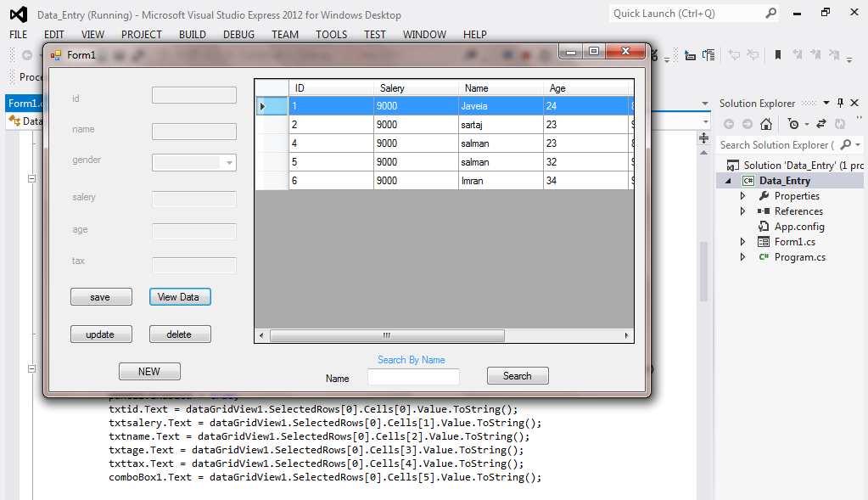Click the View Data button
The image size is (868, 500).
click(x=180, y=297)
